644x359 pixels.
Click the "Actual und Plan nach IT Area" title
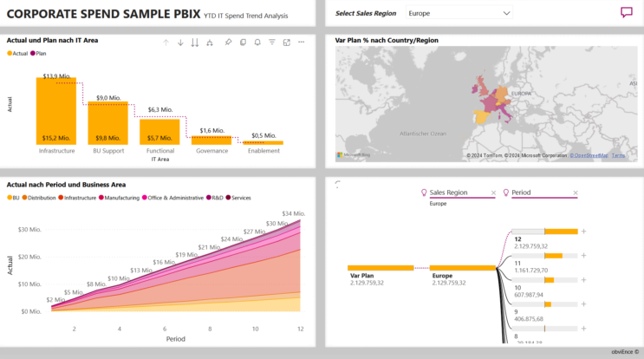pyautogui.click(x=52, y=40)
